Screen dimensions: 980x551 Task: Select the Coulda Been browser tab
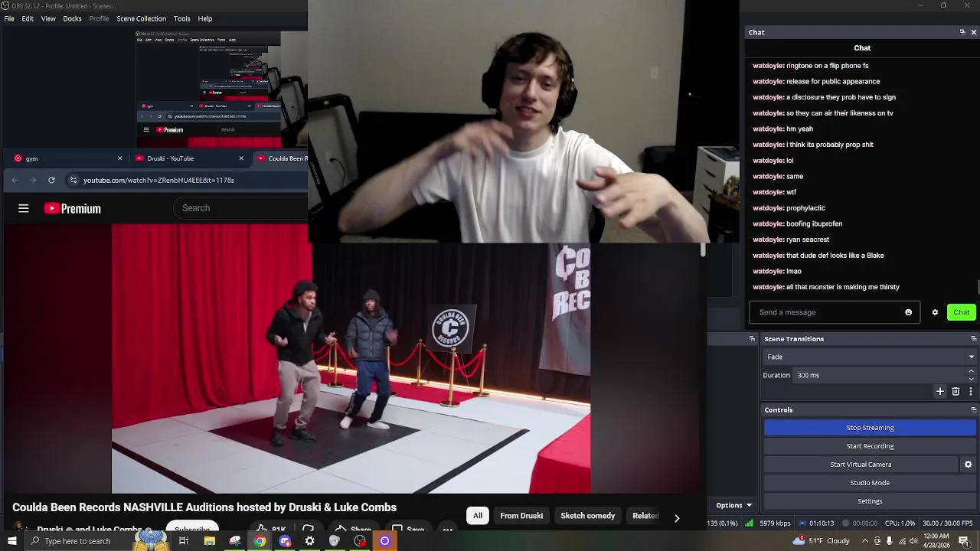(280, 158)
